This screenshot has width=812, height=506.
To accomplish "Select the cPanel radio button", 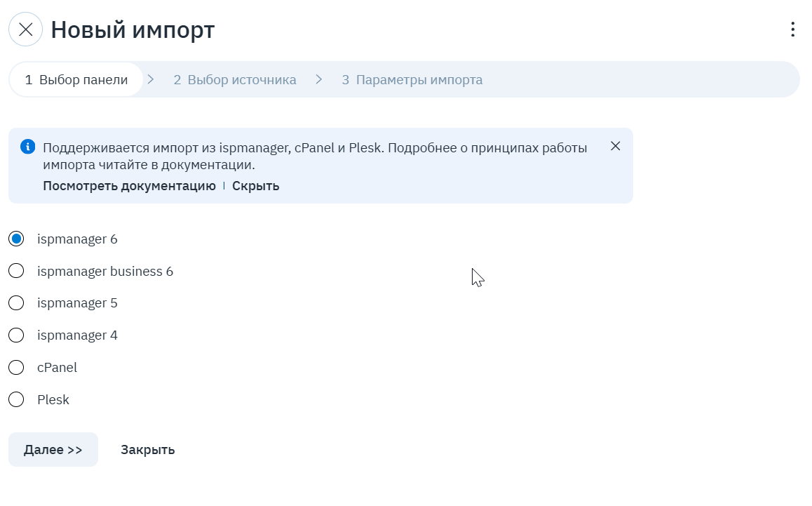I will (17, 368).
